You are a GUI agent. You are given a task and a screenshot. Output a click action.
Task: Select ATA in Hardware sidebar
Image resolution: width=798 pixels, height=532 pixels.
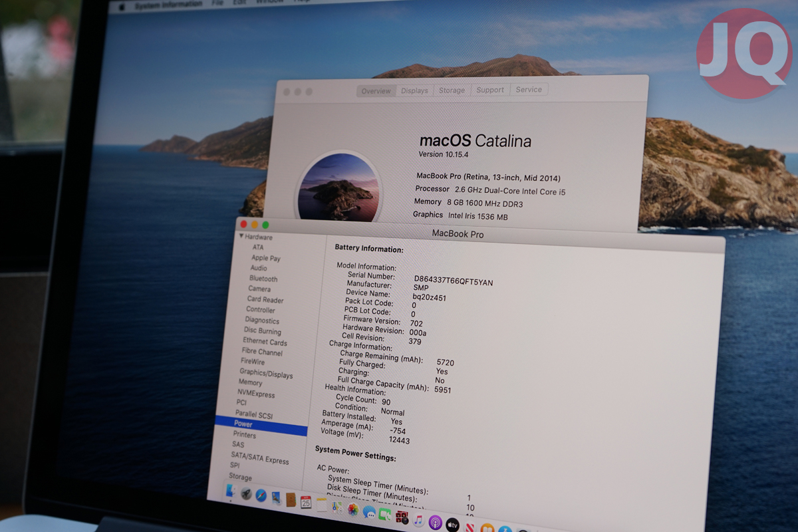pos(258,247)
